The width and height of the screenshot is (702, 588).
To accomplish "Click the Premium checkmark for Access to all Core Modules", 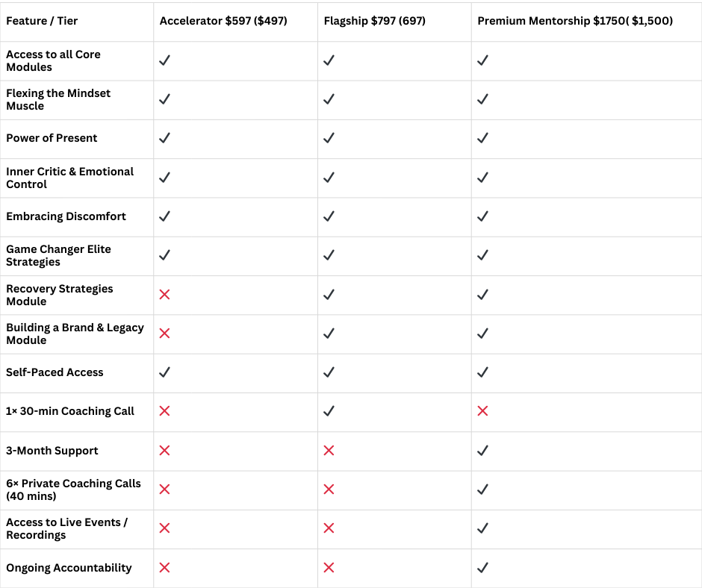I will click(x=482, y=60).
